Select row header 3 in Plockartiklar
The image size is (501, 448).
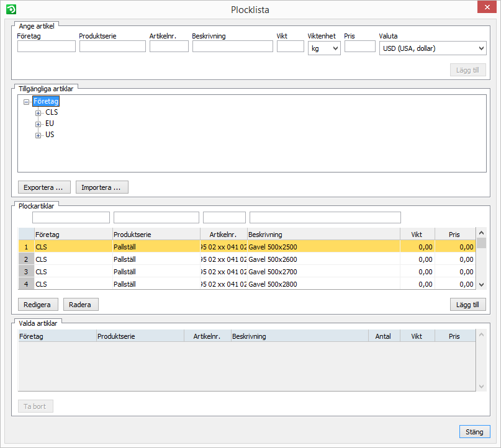tap(26, 272)
